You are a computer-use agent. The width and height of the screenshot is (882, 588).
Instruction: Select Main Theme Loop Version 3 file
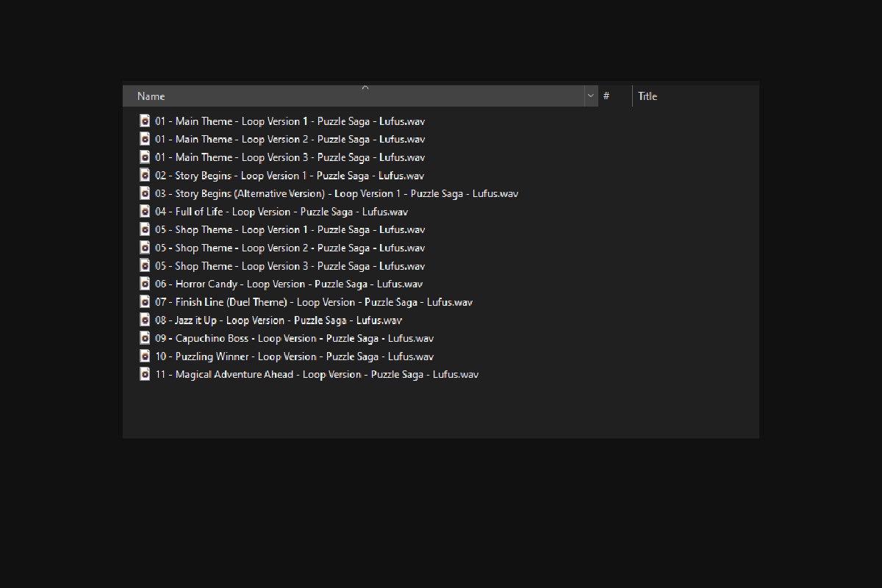pos(290,157)
